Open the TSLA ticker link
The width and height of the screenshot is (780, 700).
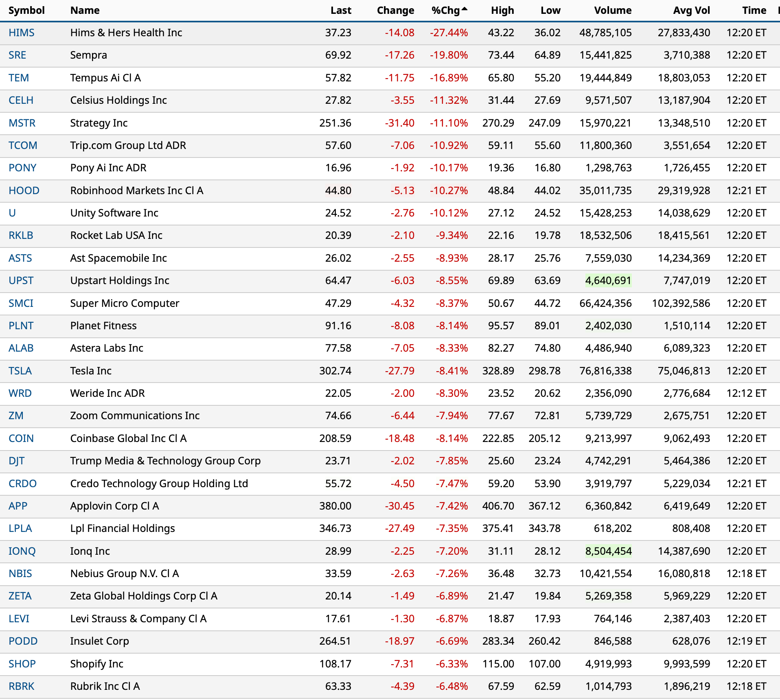(x=20, y=371)
